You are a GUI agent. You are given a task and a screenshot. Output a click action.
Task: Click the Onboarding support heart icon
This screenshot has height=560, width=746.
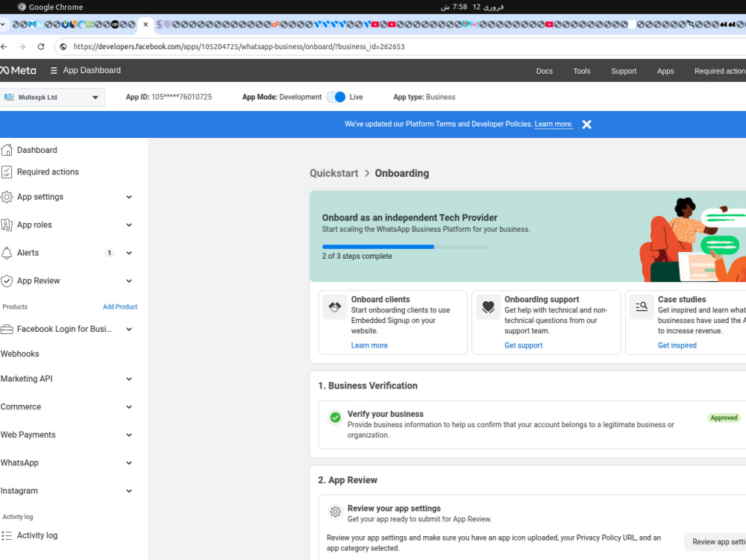[488, 307]
